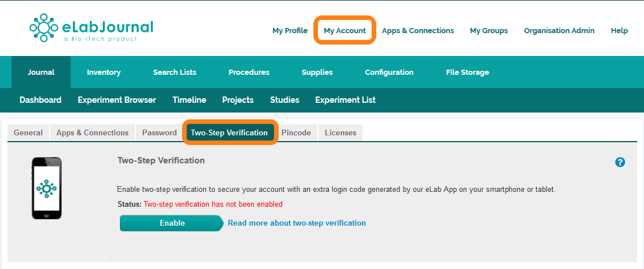Open the Experiment Browser
Screen dimensions: 644x269
(x=116, y=100)
